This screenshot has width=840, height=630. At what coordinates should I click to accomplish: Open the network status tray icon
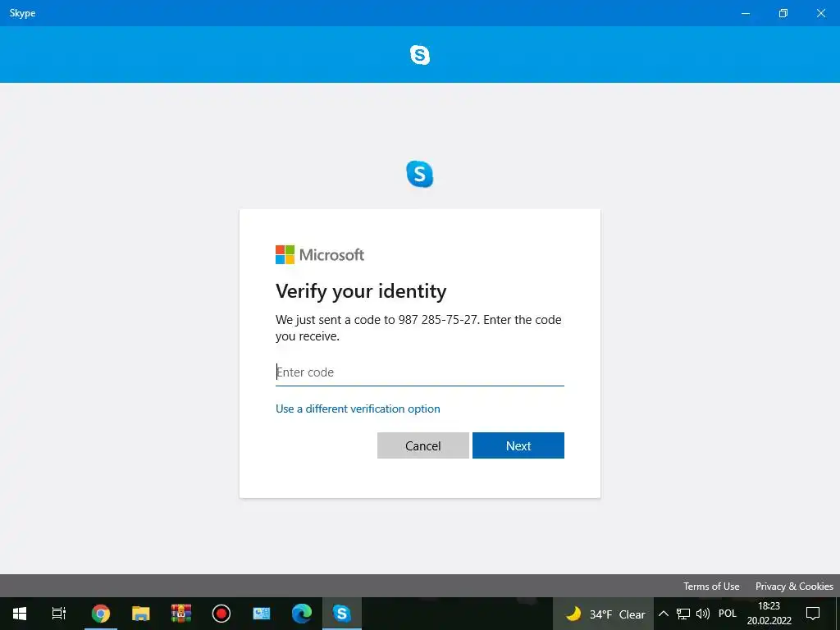[x=683, y=614]
